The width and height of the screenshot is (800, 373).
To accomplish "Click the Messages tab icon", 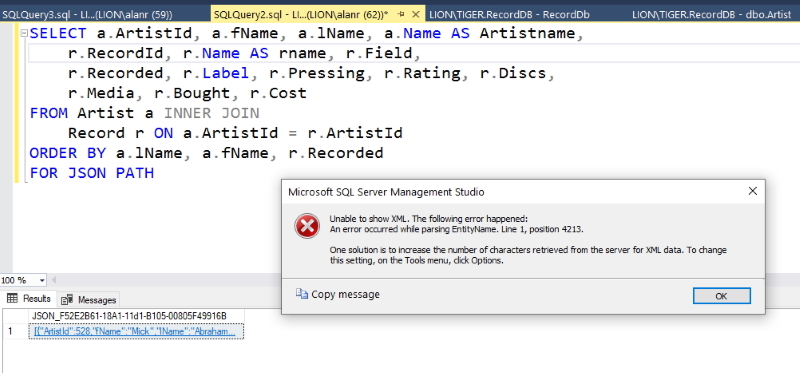I will (66, 300).
